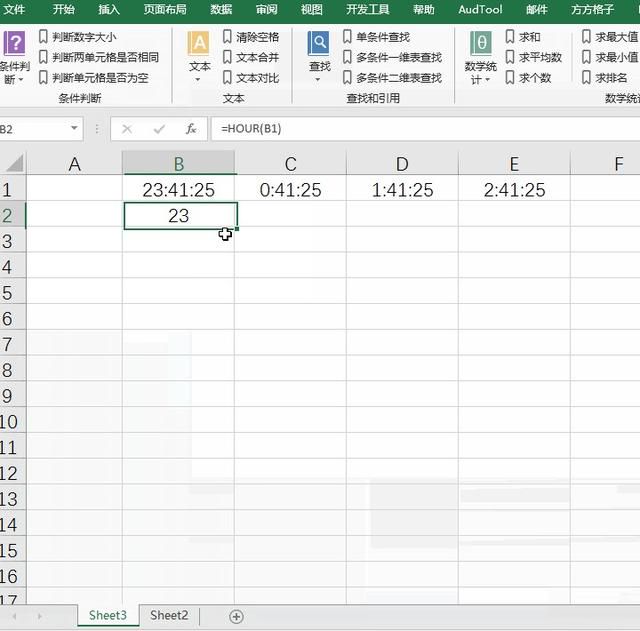Image resolution: width=640 pixels, height=631 pixels.
Task: Select cell B1 containing 23:41:25
Action: tap(179, 189)
